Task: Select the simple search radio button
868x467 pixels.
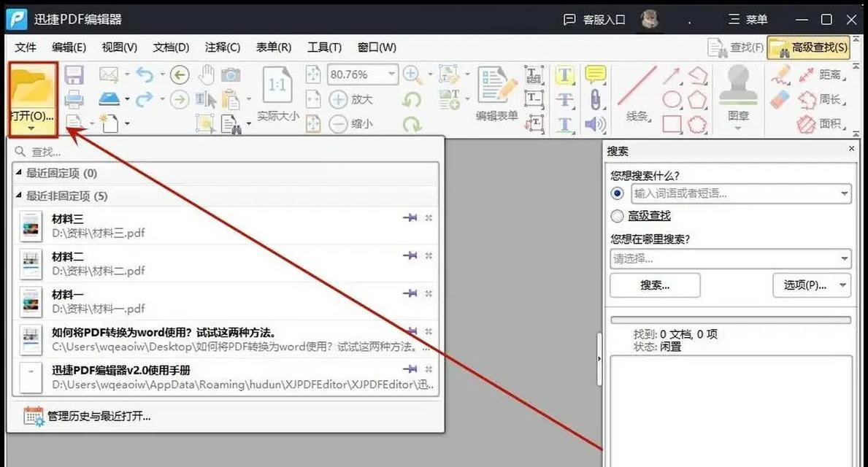Action: point(617,193)
